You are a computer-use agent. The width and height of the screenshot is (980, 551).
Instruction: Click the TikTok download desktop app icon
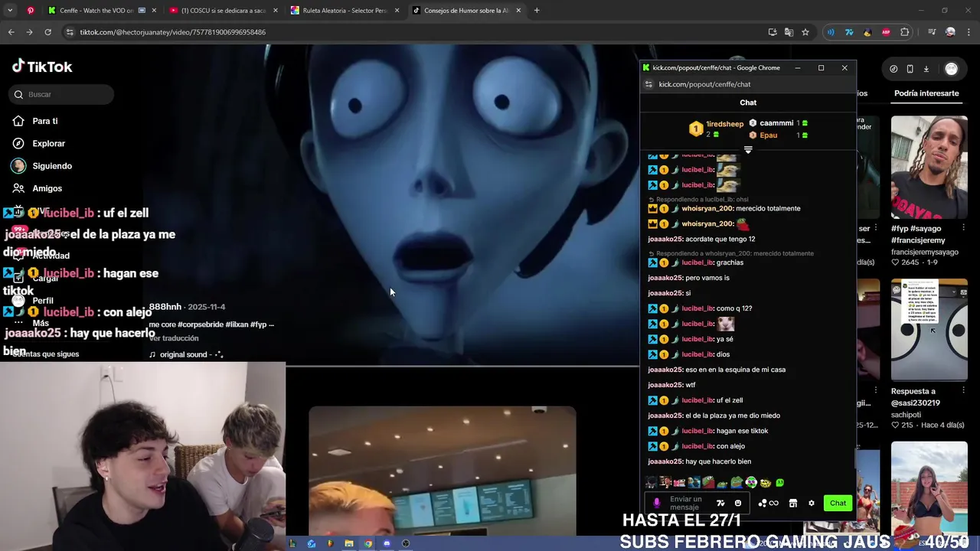pos(926,69)
